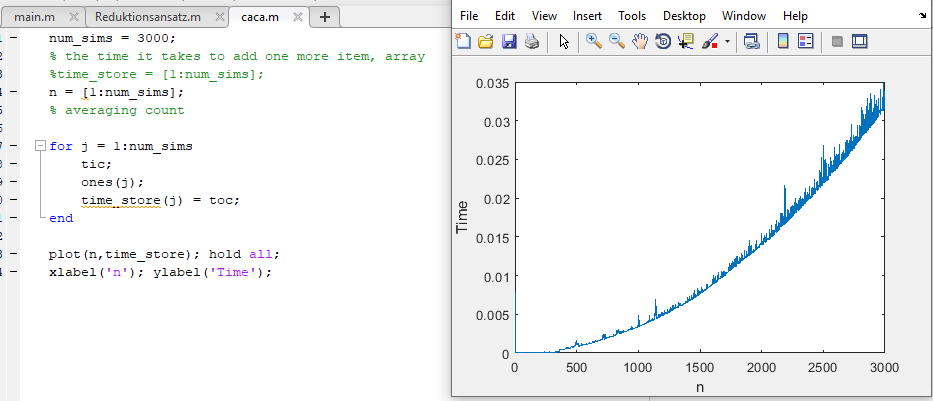Insert a colorbar into the figure
Image resolution: width=933 pixels, height=401 pixels.
pos(783,42)
